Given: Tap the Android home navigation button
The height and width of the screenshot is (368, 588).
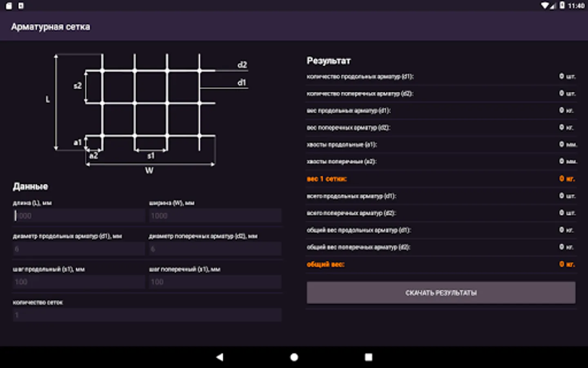Looking at the screenshot, I should point(294,357).
